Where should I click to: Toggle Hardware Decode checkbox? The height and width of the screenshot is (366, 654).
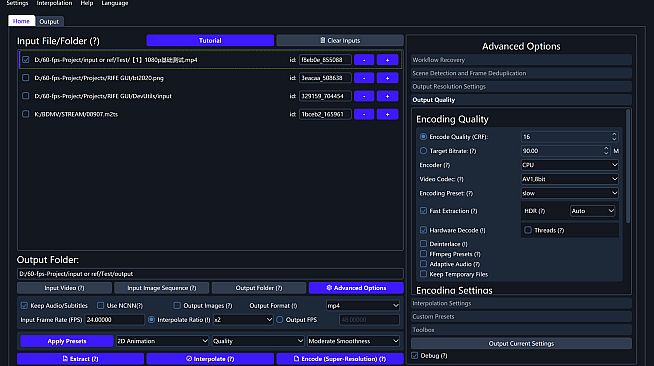tap(423, 230)
